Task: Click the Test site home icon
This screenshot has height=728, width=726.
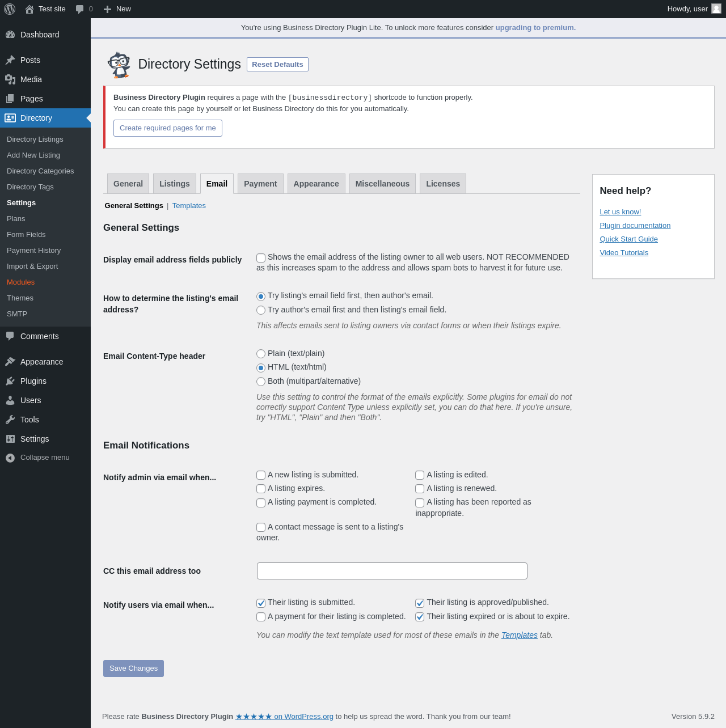Action: 29,9
